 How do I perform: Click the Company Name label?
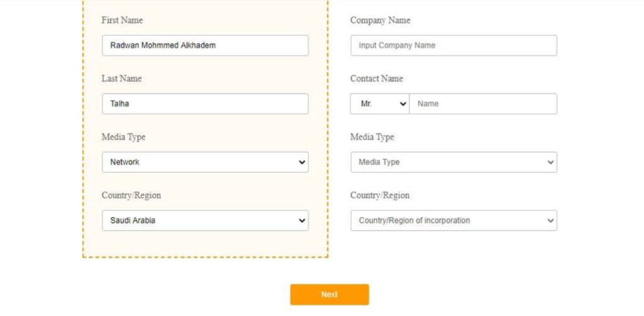[380, 20]
